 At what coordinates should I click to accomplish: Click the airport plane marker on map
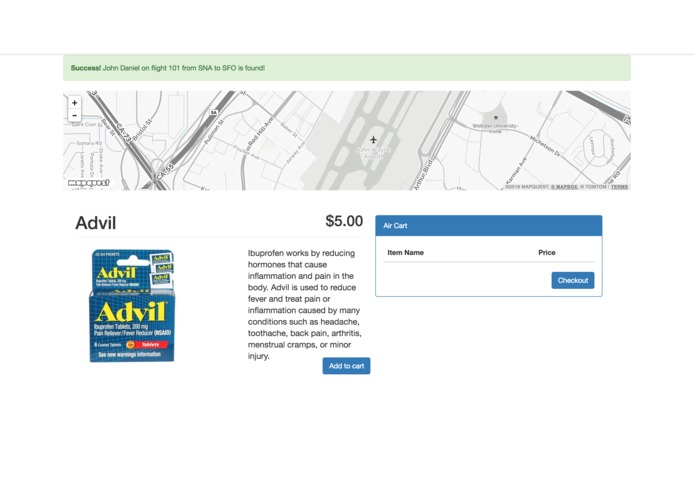click(x=373, y=140)
